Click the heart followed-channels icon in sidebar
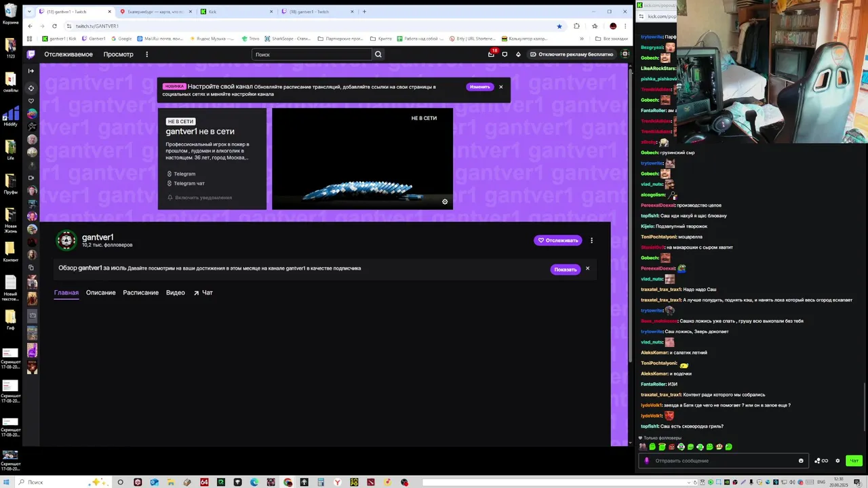 point(31,101)
